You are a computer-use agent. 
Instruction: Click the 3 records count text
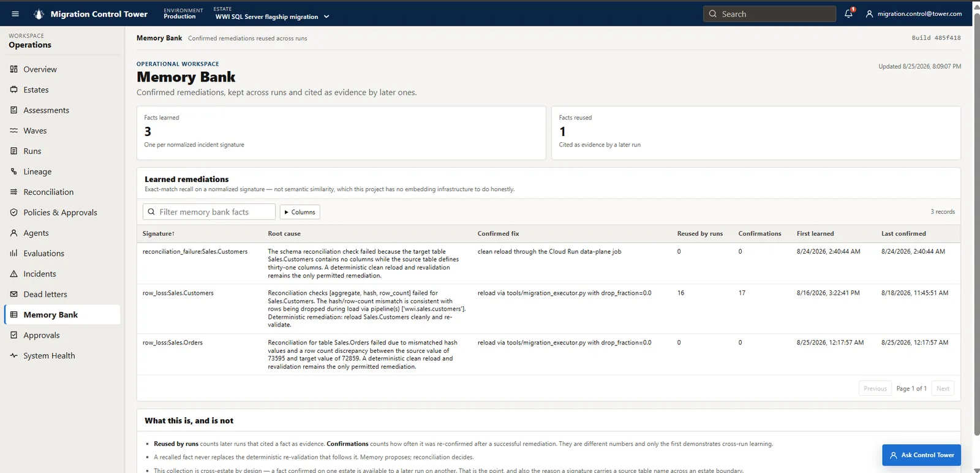coord(943,211)
